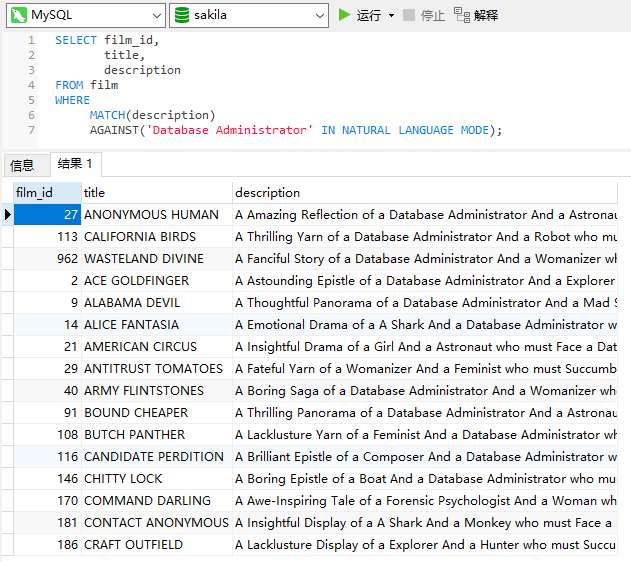Image resolution: width=631 pixels, height=562 pixels.
Task: Click the green Run play icon
Action: (344, 15)
